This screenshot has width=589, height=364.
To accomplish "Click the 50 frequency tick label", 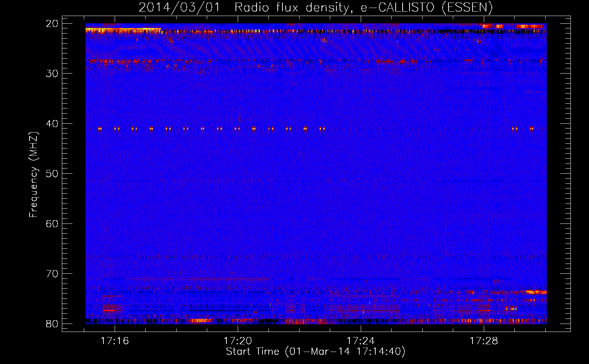I will pyautogui.click(x=52, y=174).
